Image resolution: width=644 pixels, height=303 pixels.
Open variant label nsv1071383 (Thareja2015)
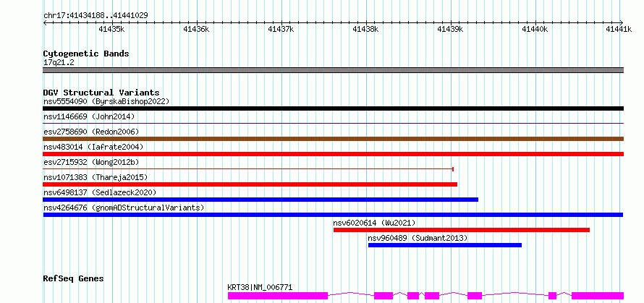pos(96,177)
